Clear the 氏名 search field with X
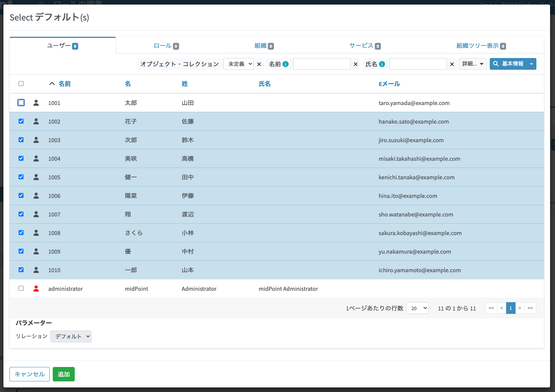This screenshot has height=392, width=555. [452, 64]
